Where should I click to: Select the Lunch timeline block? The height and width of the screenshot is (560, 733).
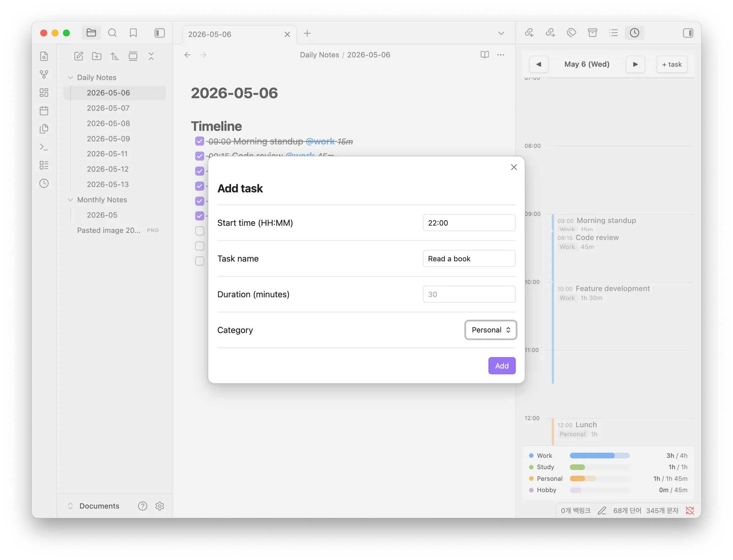tap(623, 432)
